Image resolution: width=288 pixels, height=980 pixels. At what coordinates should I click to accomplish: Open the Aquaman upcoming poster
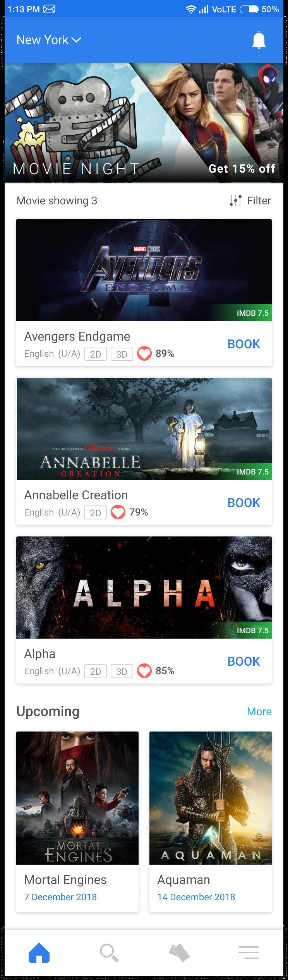pos(211,798)
